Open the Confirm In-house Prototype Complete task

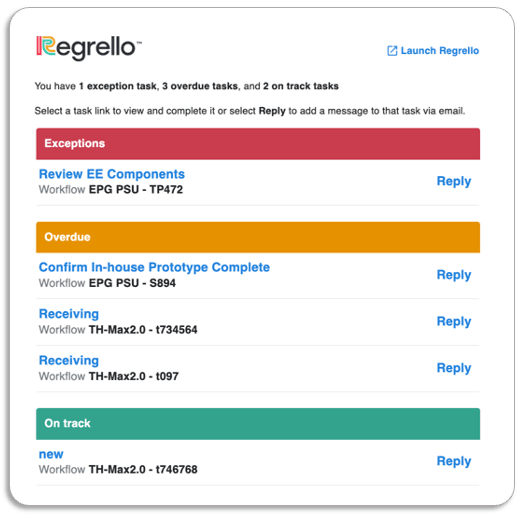point(154,267)
